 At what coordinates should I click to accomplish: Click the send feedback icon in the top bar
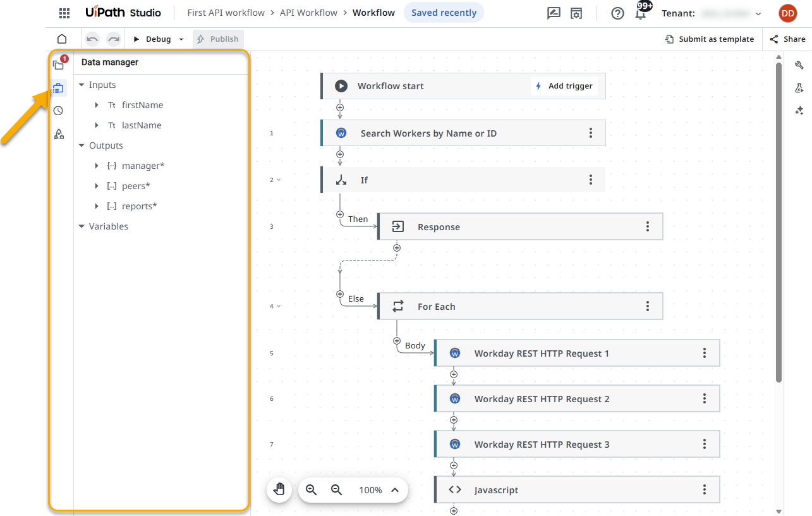[554, 13]
